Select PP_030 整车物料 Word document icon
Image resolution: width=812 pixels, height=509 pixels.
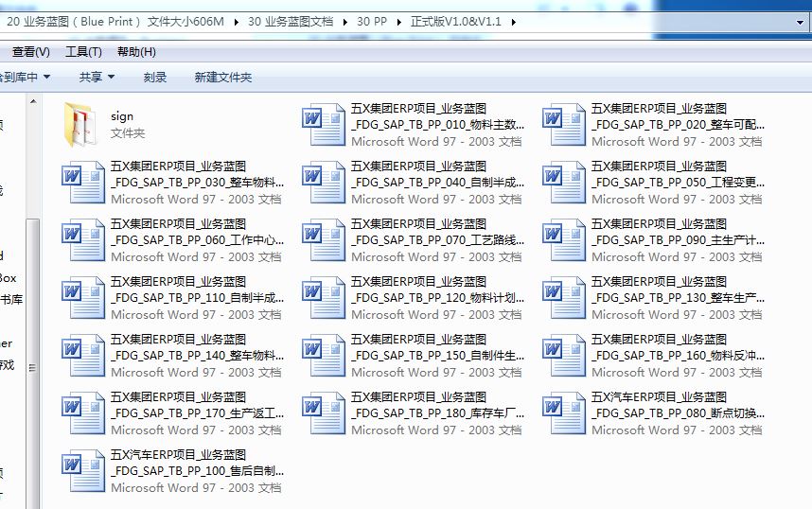83,183
